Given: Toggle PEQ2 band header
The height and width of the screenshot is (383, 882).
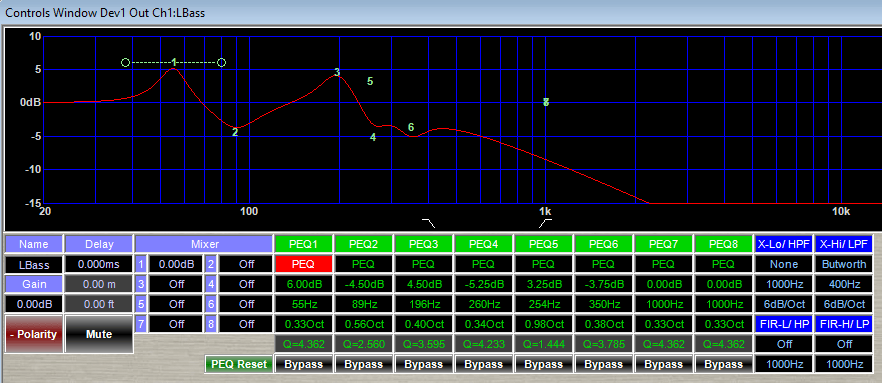Looking at the screenshot, I should 363,244.
